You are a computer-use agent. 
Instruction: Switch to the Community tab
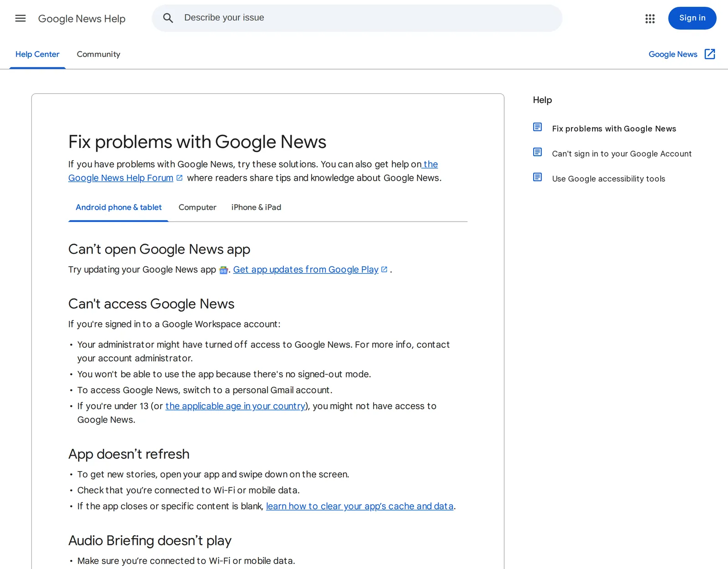[x=98, y=54]
